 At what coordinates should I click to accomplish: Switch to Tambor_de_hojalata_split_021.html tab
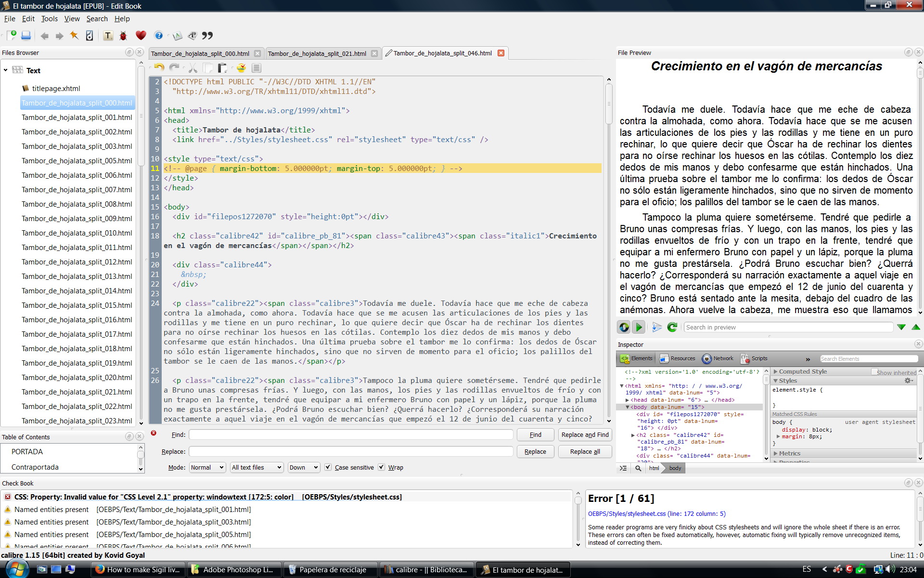click(x=317, y=53)
